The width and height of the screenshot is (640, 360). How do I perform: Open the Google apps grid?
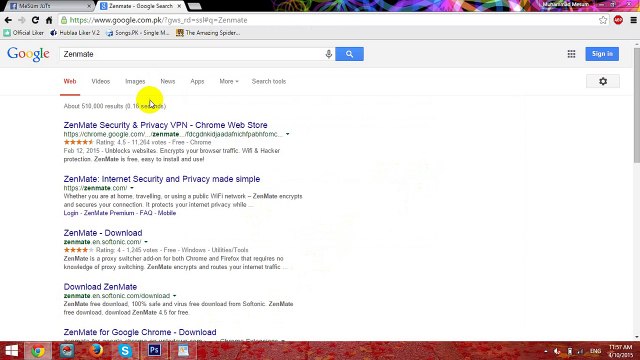pos(571,54)
